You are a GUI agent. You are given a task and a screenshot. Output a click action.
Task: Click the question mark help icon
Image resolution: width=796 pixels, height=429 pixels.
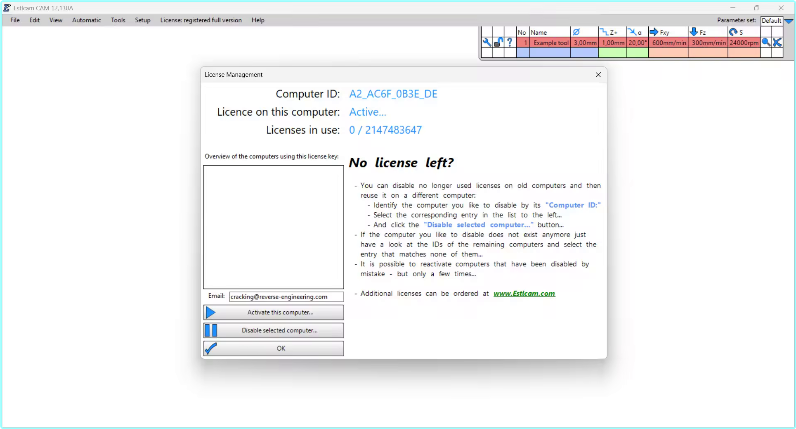pos(509,43)
